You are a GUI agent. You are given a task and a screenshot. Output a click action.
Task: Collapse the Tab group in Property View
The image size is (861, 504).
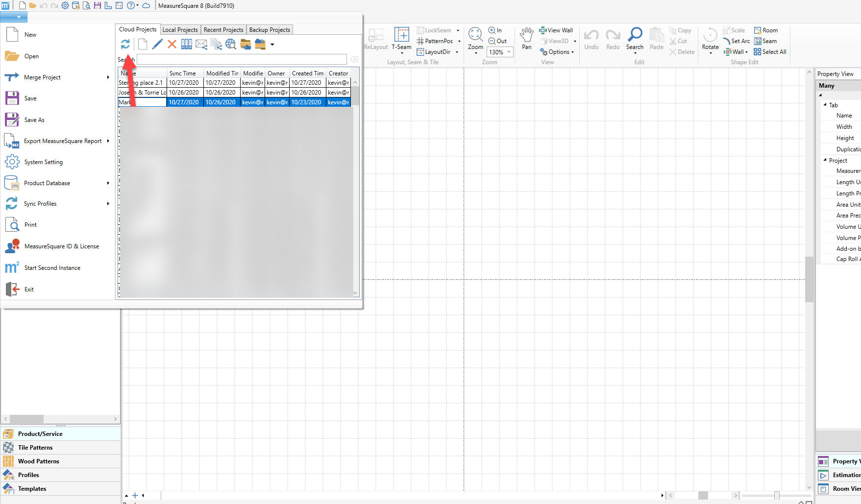pos(825,105)
